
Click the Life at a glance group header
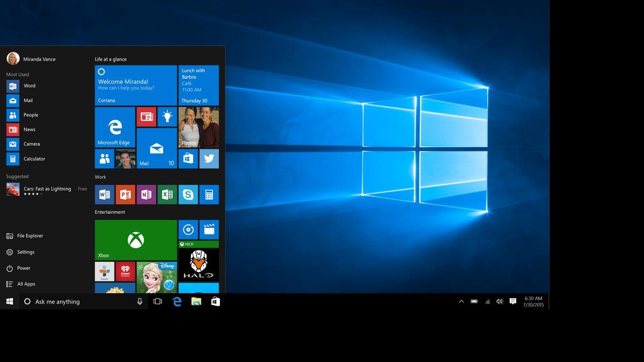[x=111, y=59]
